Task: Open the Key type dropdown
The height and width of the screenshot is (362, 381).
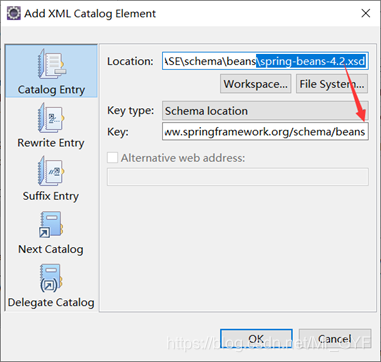Action: [265, 111]
